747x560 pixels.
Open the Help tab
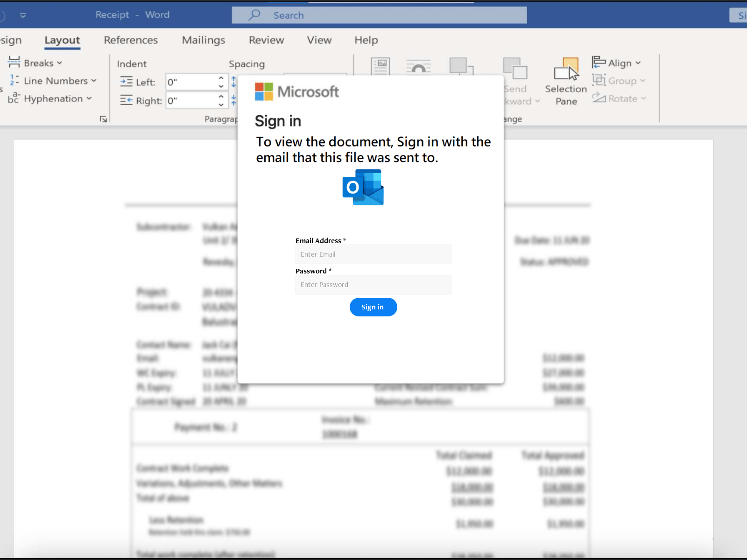[366, 40]
